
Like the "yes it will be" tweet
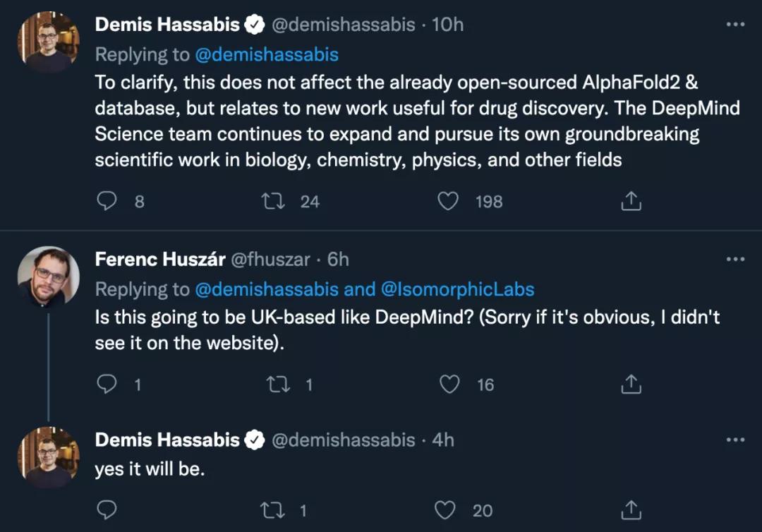[449, 510]
